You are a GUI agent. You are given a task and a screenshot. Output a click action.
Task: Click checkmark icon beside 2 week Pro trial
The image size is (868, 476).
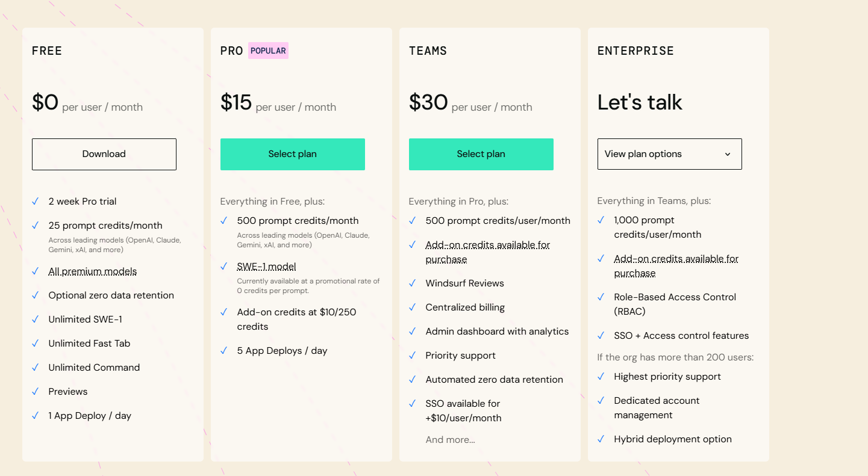[x=36, y=201]
